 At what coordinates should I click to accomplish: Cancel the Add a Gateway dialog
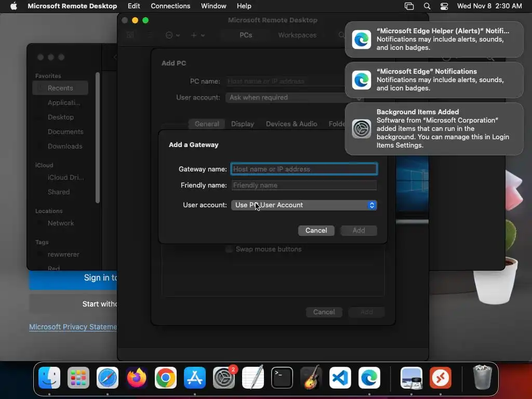[316, 230]
